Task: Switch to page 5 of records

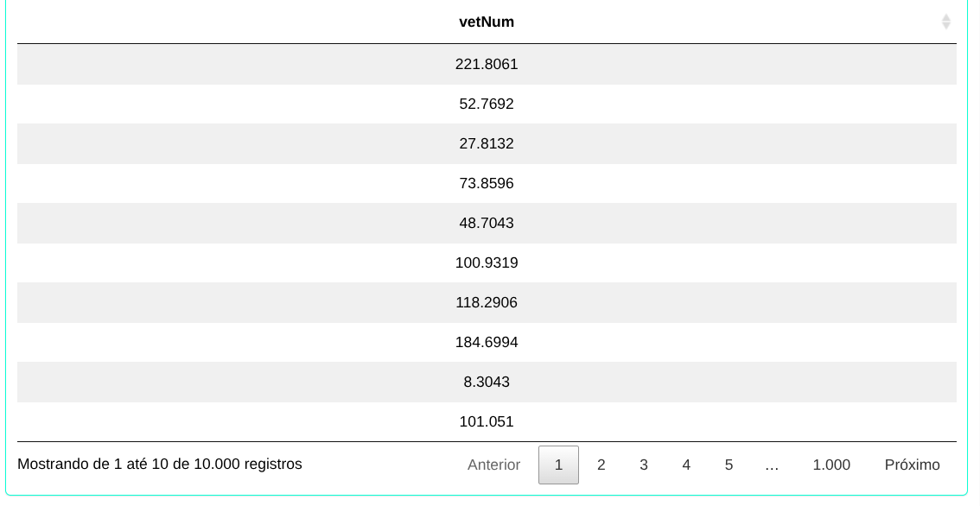Action: pos(728,465)
